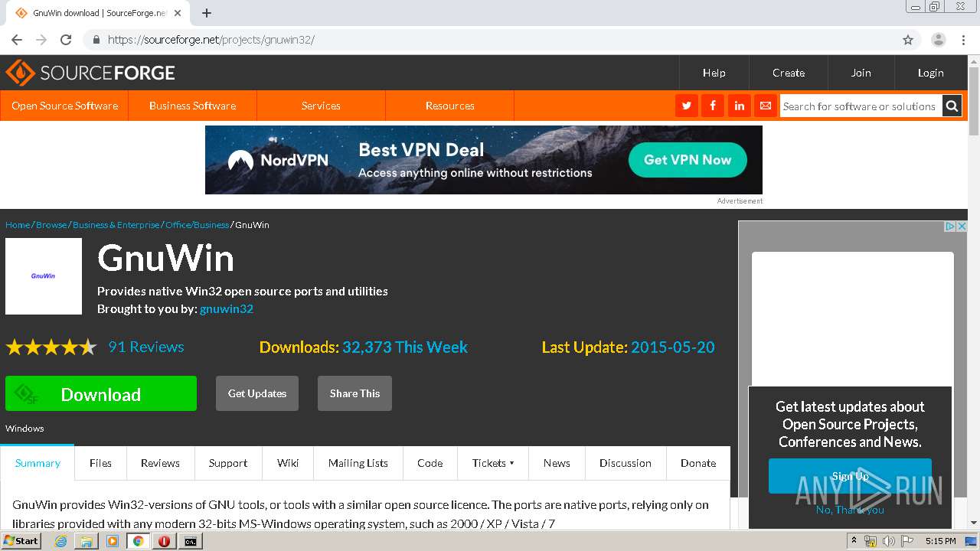This screenshot has width=980, height=551.
Task: Click the AdChoices icon on side ad
Action: [949, 227]
